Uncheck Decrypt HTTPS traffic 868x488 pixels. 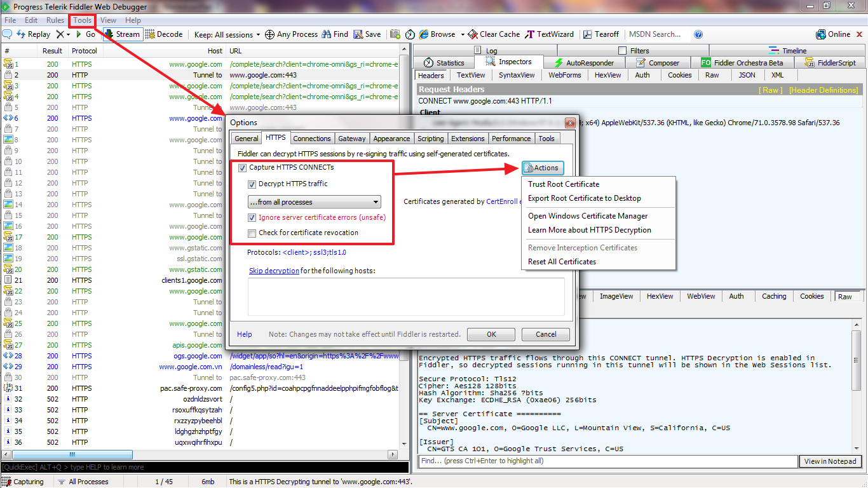(x=252, y=184)
